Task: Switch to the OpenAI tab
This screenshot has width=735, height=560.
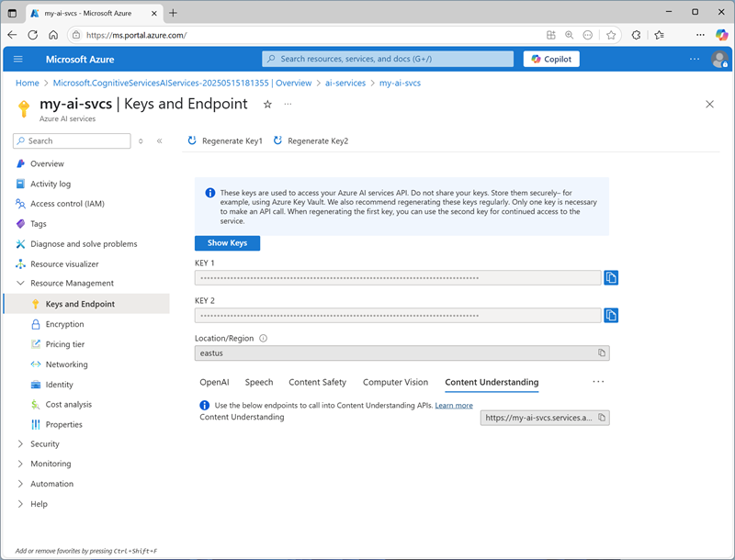Action: (215, 382)
